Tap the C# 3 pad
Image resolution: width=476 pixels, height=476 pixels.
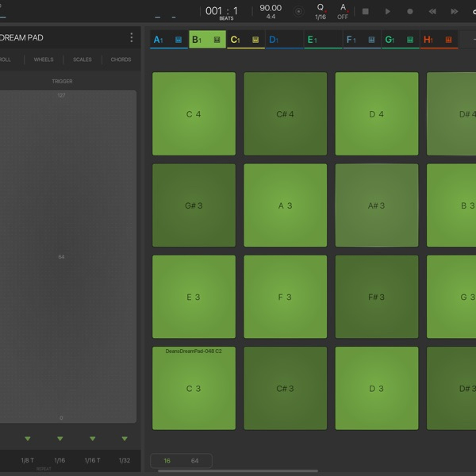[x=285, y=388]
